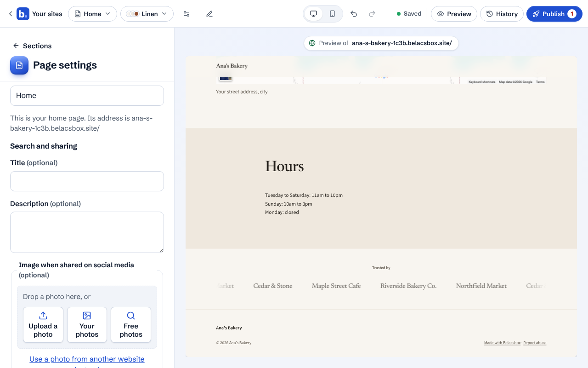Image resolution: width=588 pixels, height=368 pixels.
Task: Use a photo from another website link
Action: coord(87,359)
